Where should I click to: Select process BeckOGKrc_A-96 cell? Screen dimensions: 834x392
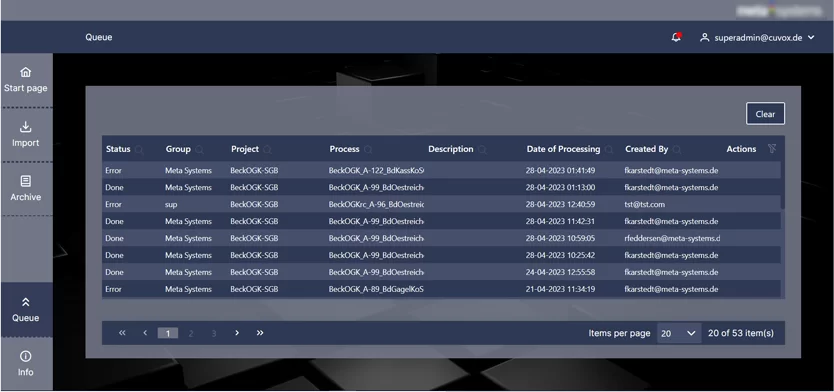click(x=376, y=205)
